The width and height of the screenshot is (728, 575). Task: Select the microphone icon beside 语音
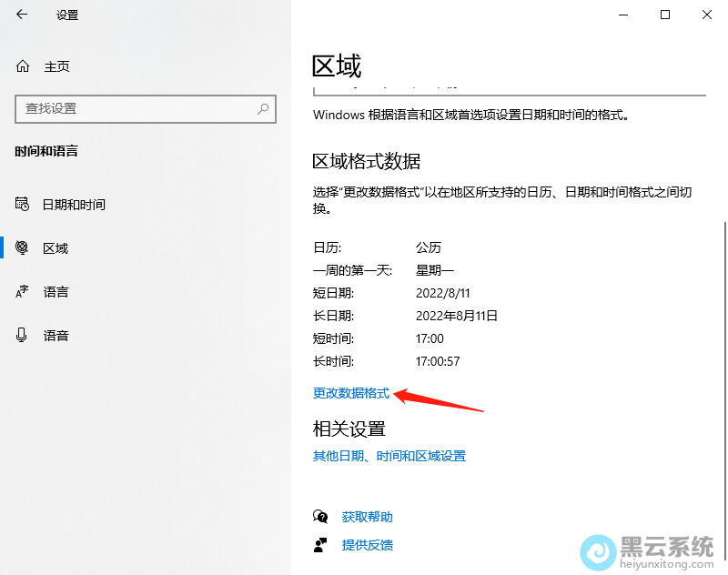[22, 335]
